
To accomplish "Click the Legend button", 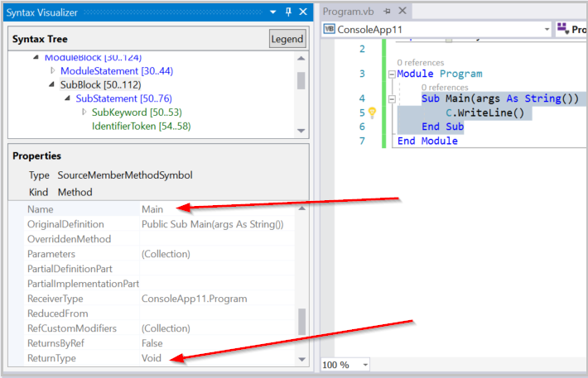I will tap(287, 39).
